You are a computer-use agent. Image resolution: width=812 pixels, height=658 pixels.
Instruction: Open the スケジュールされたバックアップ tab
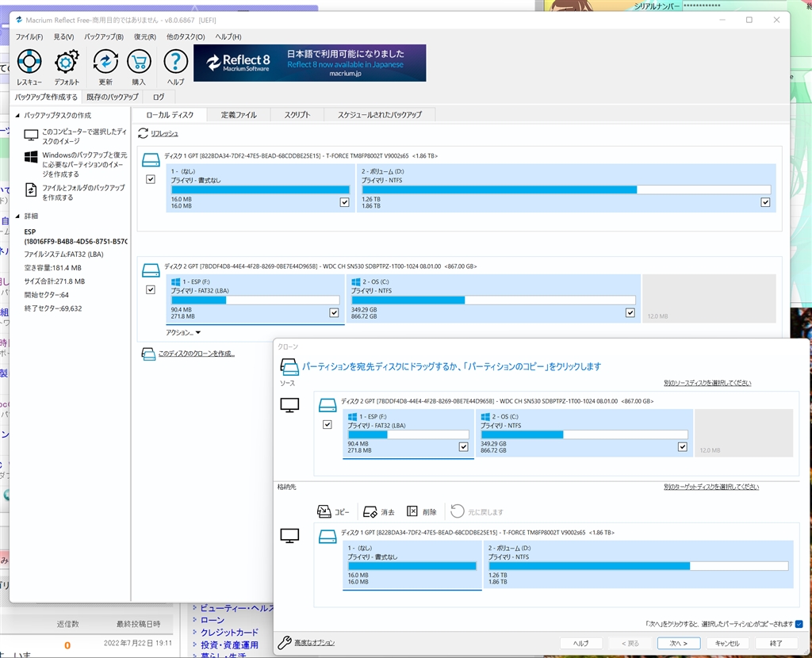click(380, 115)
